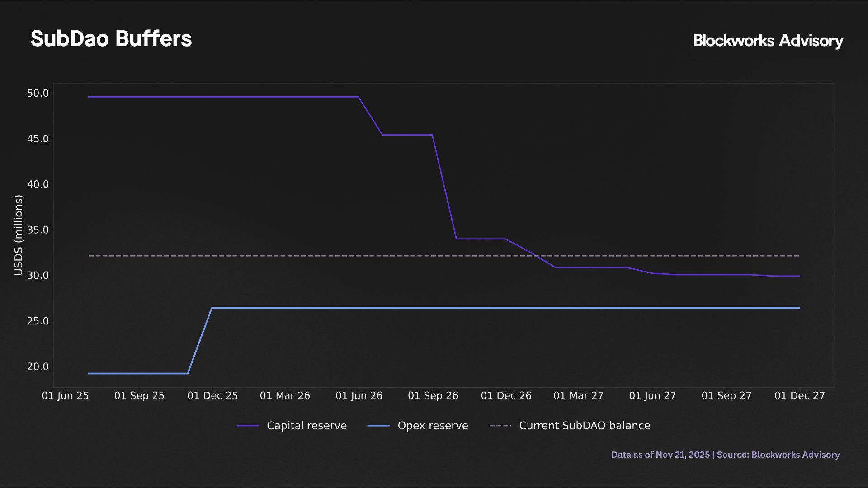This screenshot has height=488, width=868.
Task: Click the Blockworks Advisory logo
Action: point(768,41)
